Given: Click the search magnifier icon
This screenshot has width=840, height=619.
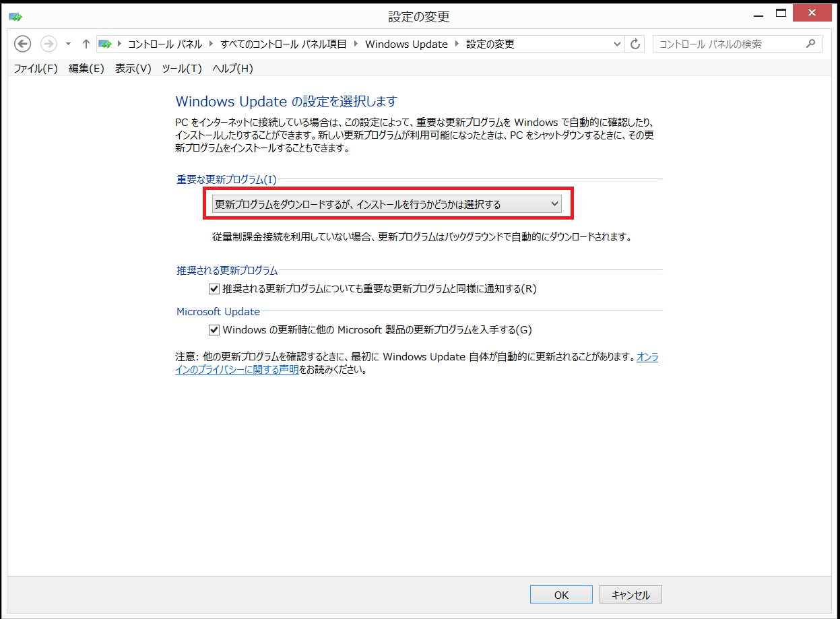Looking at the screenshot, I should pyautogui.click(x=810, y=44).
